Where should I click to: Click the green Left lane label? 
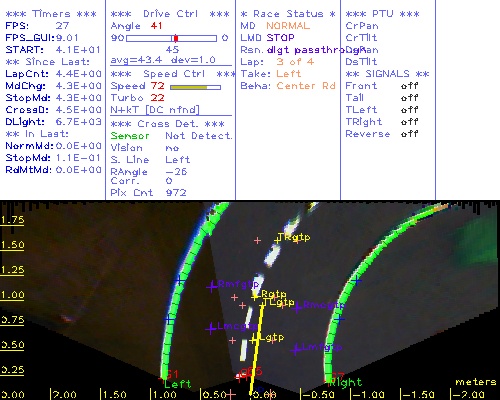coord(178,384)
